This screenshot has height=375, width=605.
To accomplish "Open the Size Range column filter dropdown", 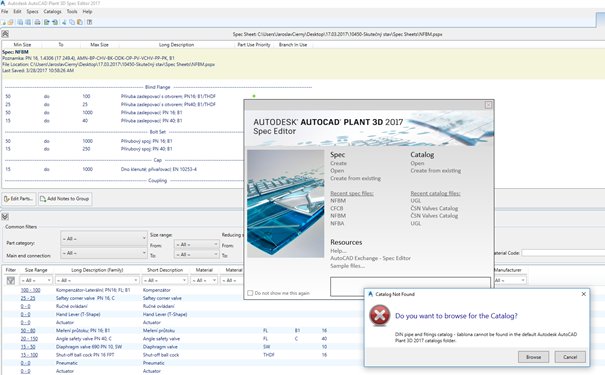I will 36,280.
